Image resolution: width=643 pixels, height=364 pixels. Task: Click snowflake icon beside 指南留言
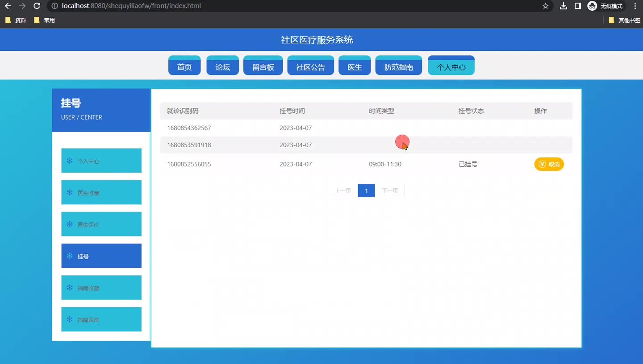(x=69, y=319)
